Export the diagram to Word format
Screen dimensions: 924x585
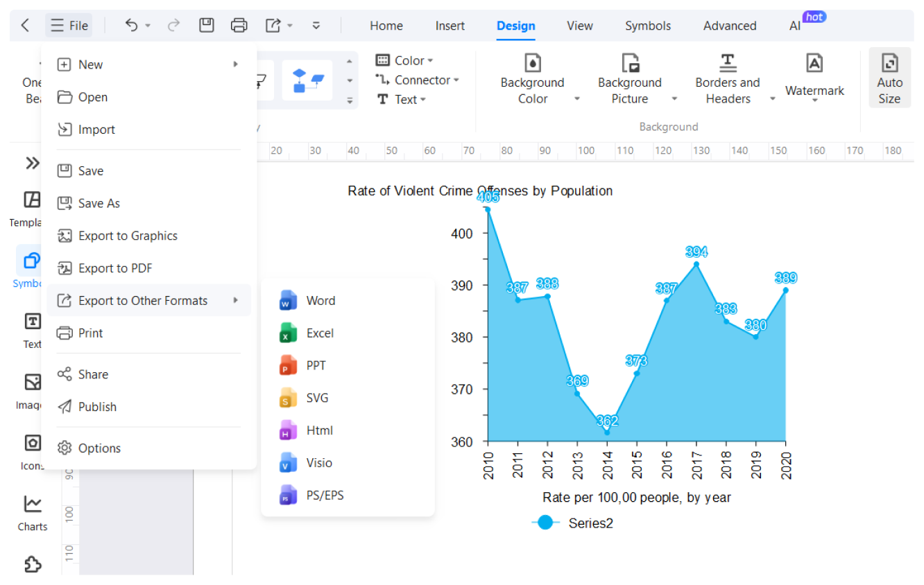click(x=348, y=301)
